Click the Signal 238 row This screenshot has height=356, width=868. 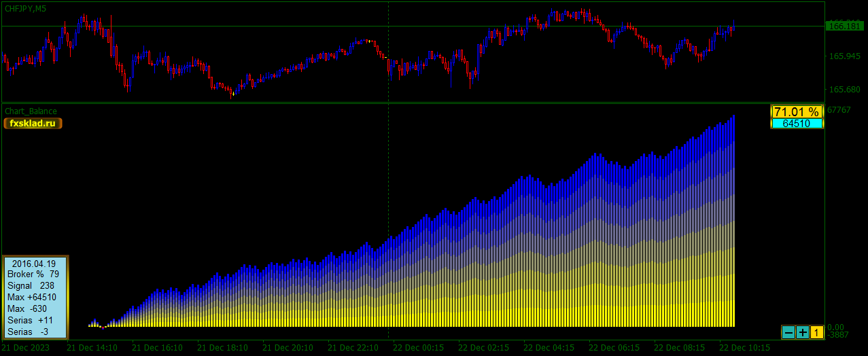click(31, 286)
